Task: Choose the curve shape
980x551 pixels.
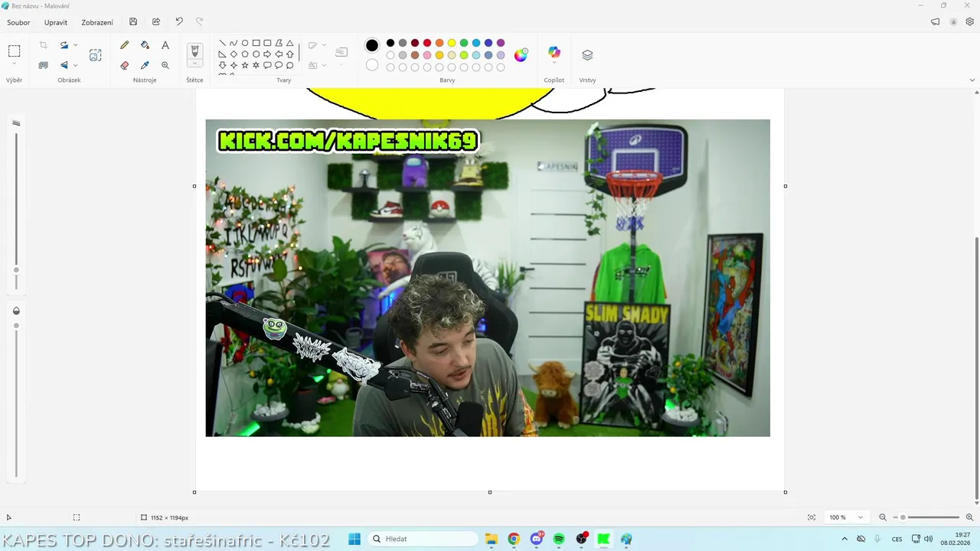Action: (234, 43)
